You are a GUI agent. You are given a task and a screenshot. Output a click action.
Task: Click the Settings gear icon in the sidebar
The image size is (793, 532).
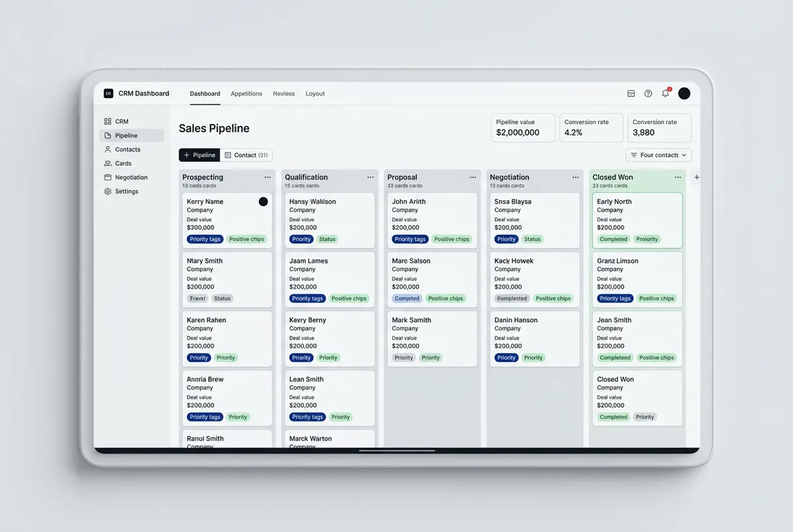[x=108, y=191]
